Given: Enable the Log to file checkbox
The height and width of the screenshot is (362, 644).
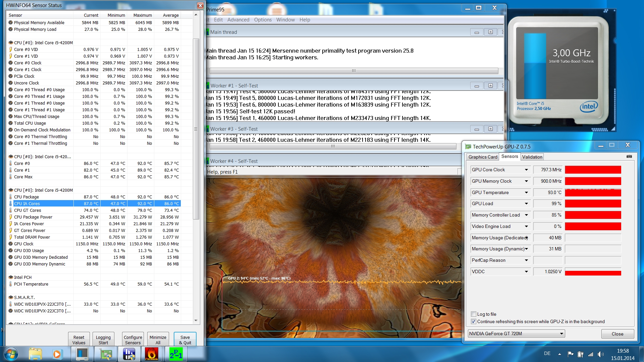Looking at the screenshot, I should click(x=474, y=314).
